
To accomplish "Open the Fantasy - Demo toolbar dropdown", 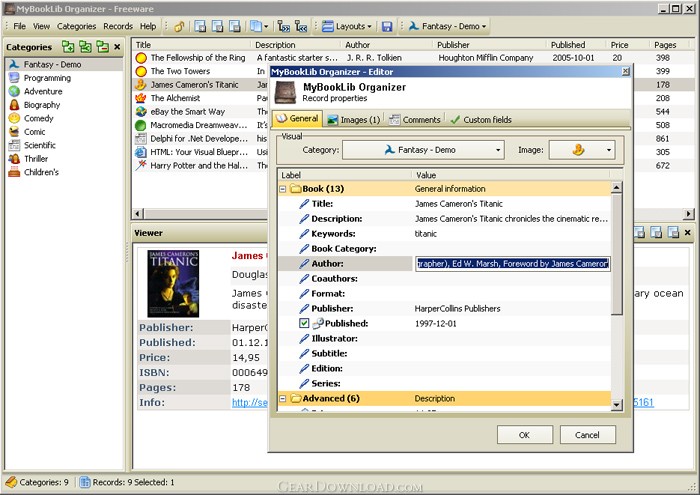I will [447, 27].
